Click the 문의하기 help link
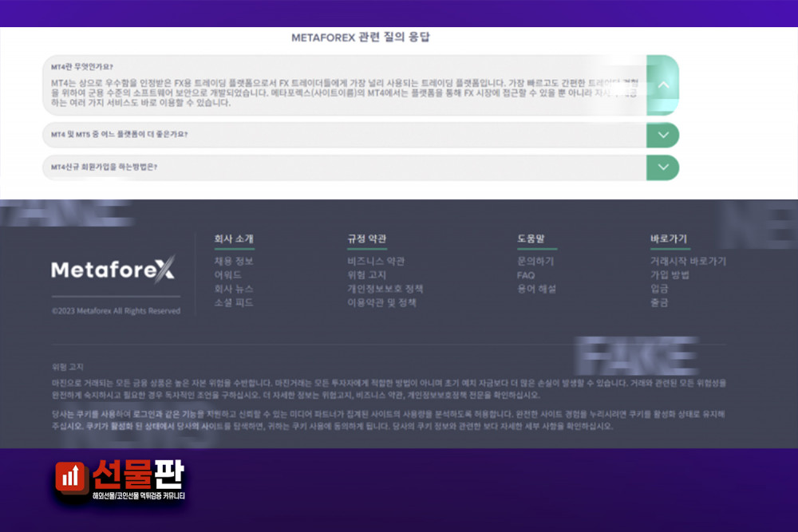The height and width of the screenshot is (532, 798). (x=535, y=261)
